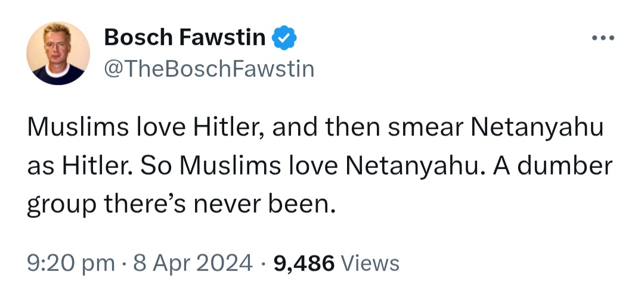Click the middle dot of the options icon
This screenshot has height=296, width=644.
coord(603,38)
